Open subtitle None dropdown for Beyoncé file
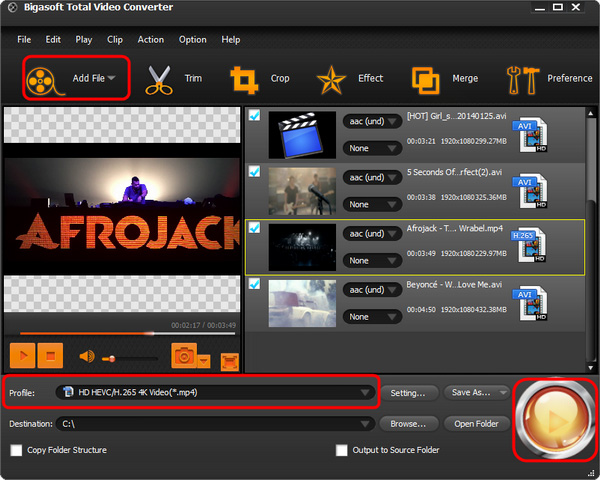 pos(372,317)
